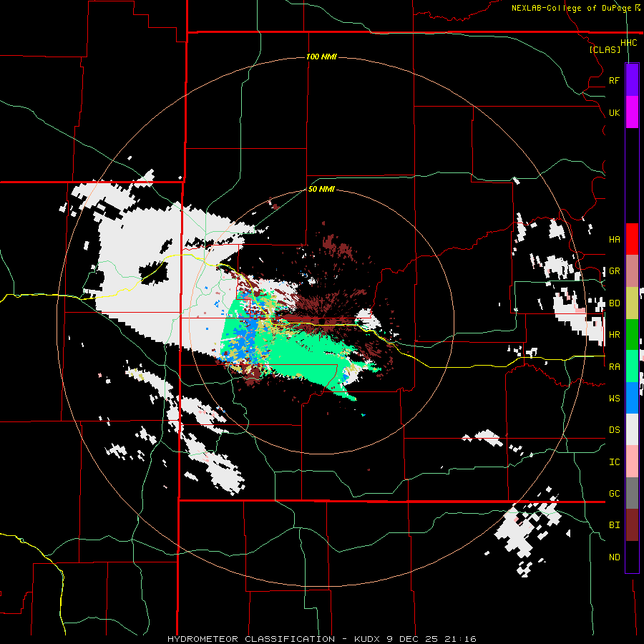
Task: Select the BD olive-yellow legend swatch
Action: 632,303
